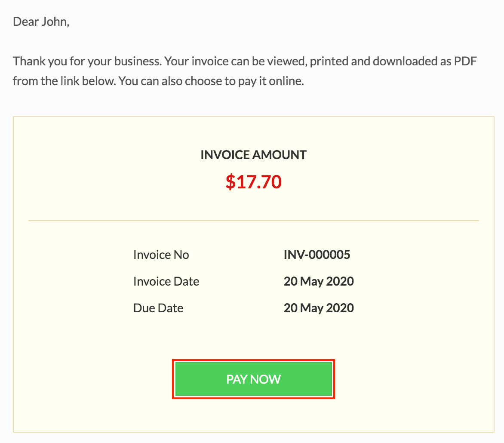This screenshot has width=504, height=443.
Task: Click the PAY NOW button
Action: (x=253, y=379)
